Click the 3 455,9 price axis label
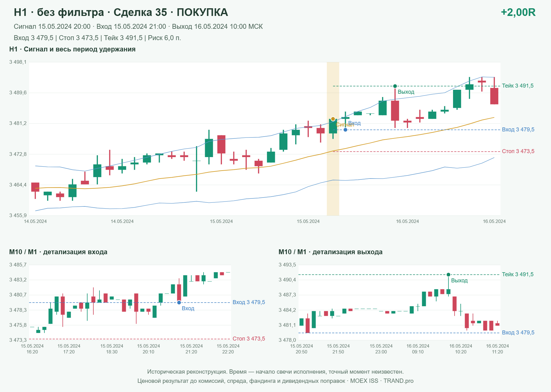Image resolution: width=551 pixels, height=392 pixels. point(18,216)
